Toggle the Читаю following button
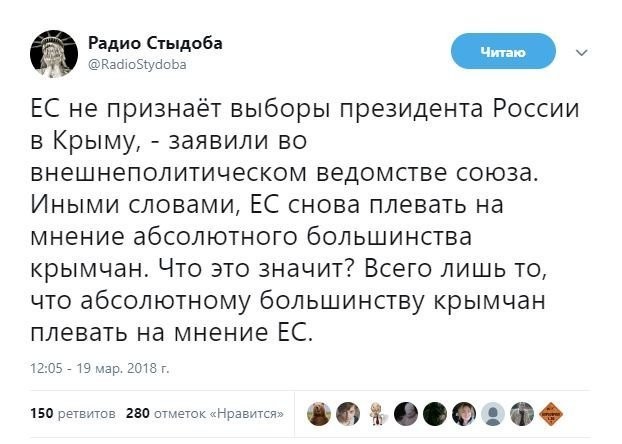The width and height of the screenshot is (622, 444). point(502,51)
